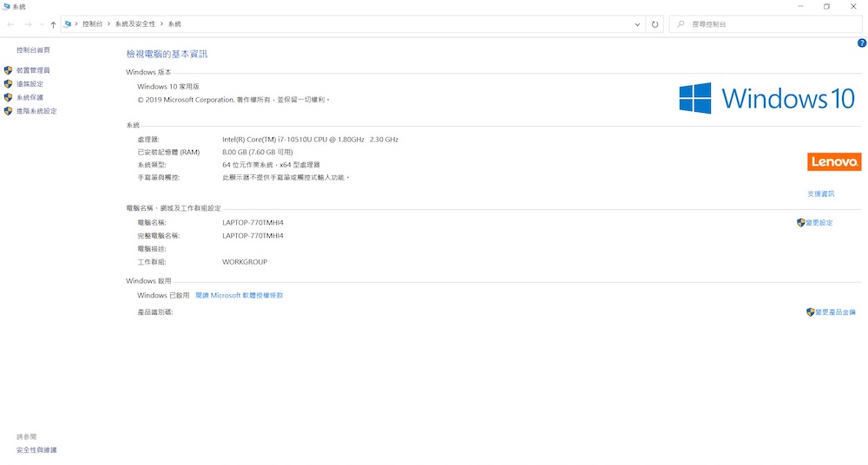The height and width of the screenshot is (465, 868).
Task: Open 安全性與維護 link at bottom
Action: 36,450
